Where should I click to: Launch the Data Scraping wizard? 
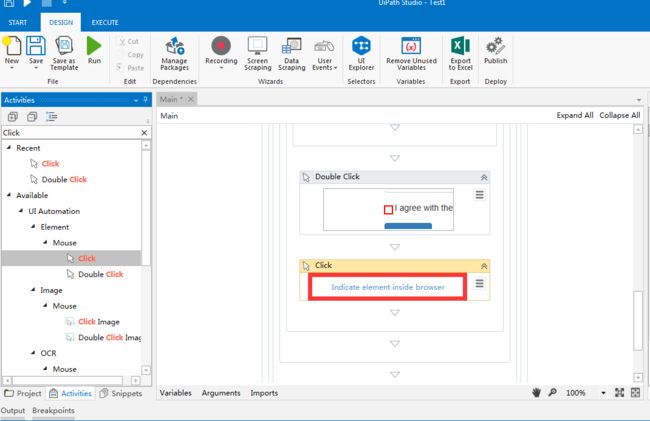(291, 53)
